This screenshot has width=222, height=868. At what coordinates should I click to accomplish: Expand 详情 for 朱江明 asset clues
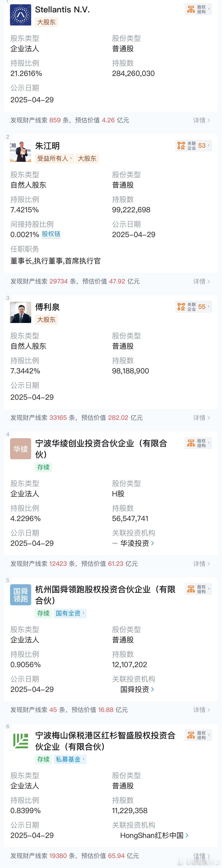click(202, 281)
